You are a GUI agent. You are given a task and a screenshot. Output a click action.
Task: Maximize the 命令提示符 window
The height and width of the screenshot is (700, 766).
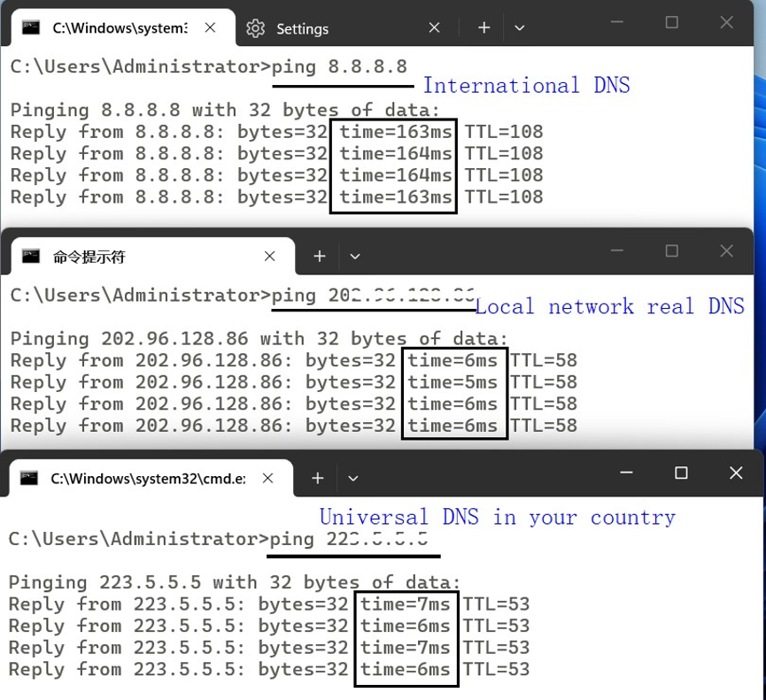pos(672,251)
